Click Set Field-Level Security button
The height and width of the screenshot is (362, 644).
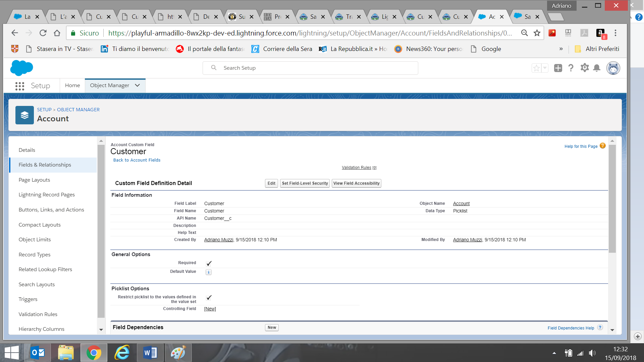(305, 183)
